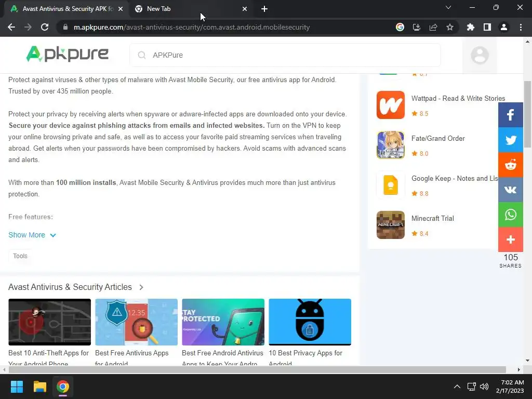Open the Fate/Grand Order app icon
The width and height of the screenshot is (532, 399).
coord(391,145)
